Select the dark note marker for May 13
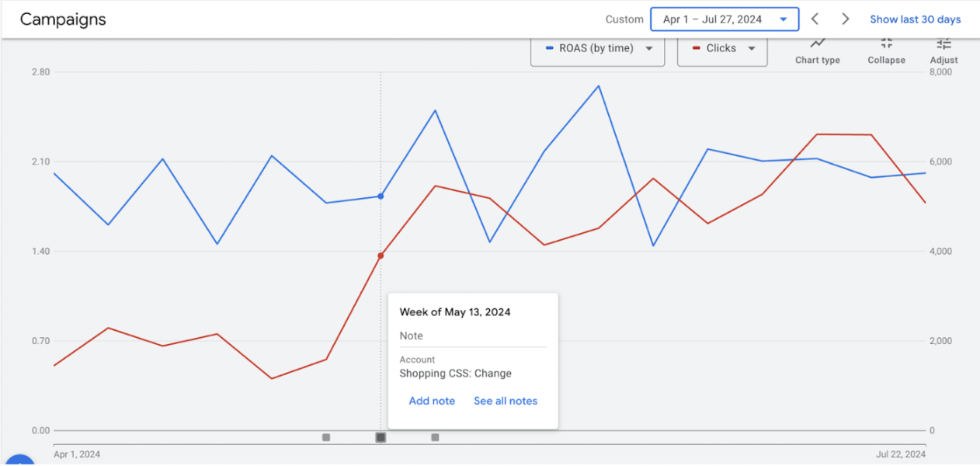 click(x=381, y=437)
